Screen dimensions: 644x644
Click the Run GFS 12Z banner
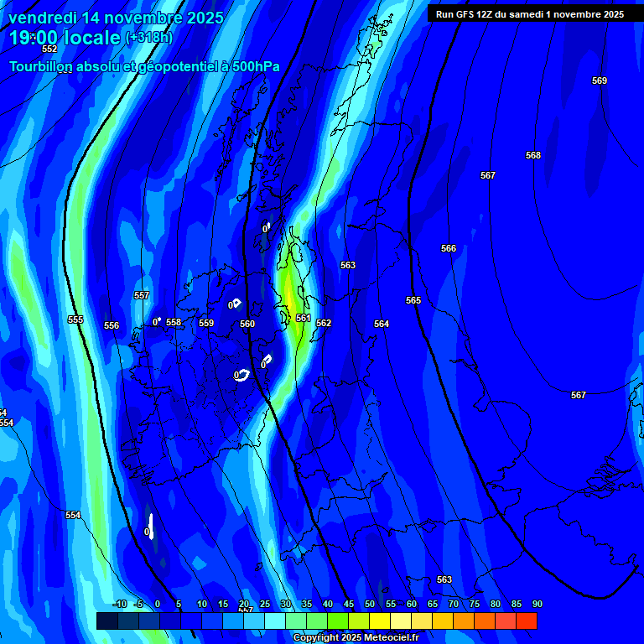pyautogui.click(x=530, y=14)
